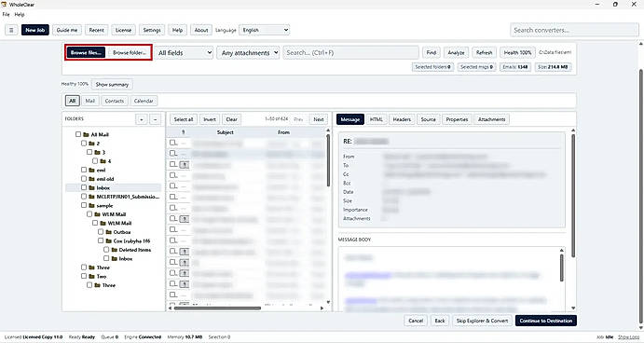
Task: Click the sample folder icon
Action: pos(91,205)
